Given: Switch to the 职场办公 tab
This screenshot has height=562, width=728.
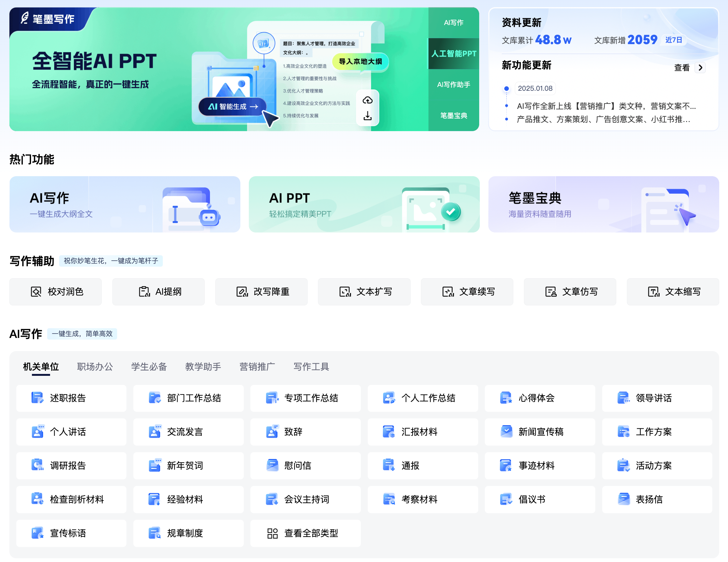Looking at the screenshot, I should pos(95,366).
